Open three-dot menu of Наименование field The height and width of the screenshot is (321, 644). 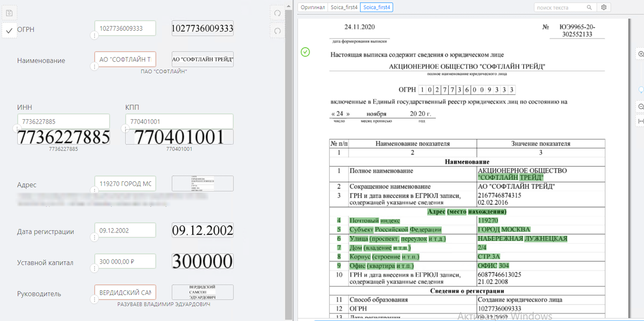click(94, 67)
